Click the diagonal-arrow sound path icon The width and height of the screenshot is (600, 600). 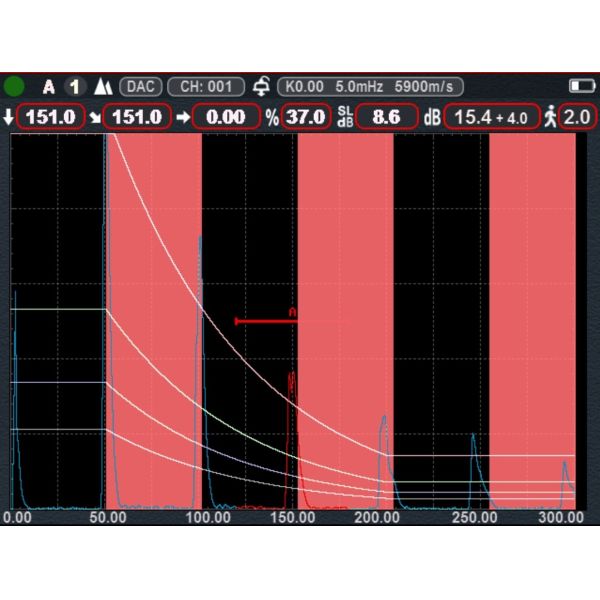(x=95, y=117)
